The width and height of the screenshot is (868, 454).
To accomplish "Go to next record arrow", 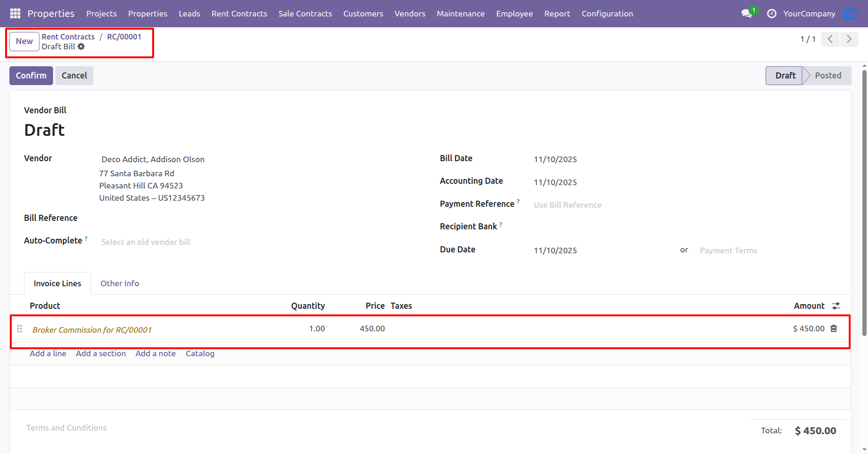I will [849, 39].
